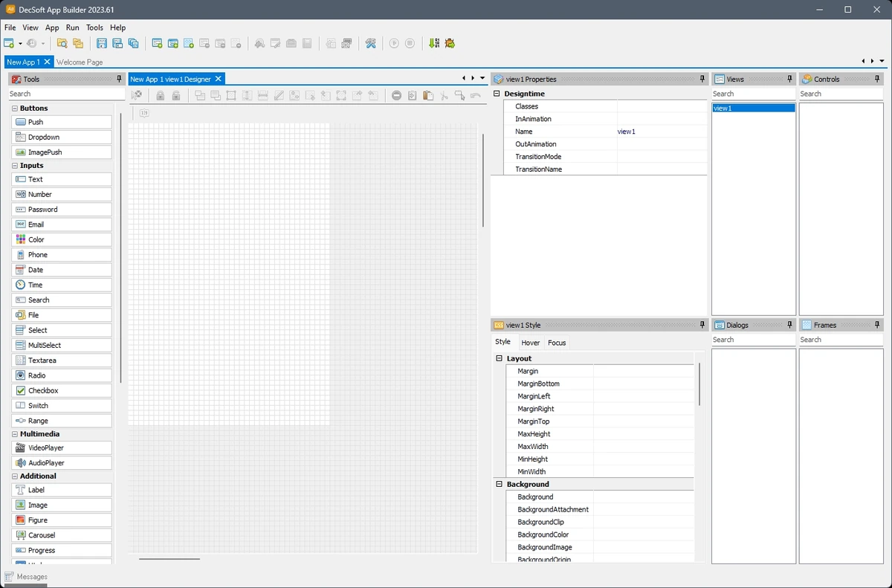Click the build app download arrow icon
This screenshot has height=588, width=892.
pos(434,43)
